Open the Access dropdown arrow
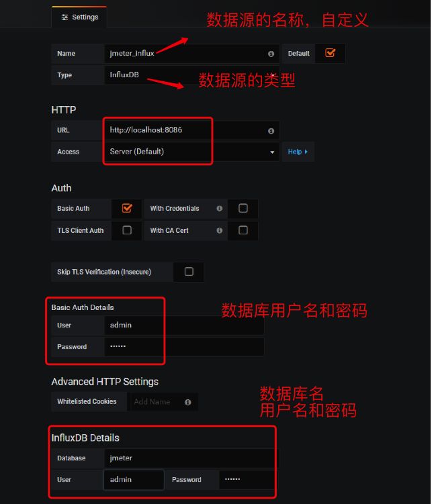 [273, 152]
